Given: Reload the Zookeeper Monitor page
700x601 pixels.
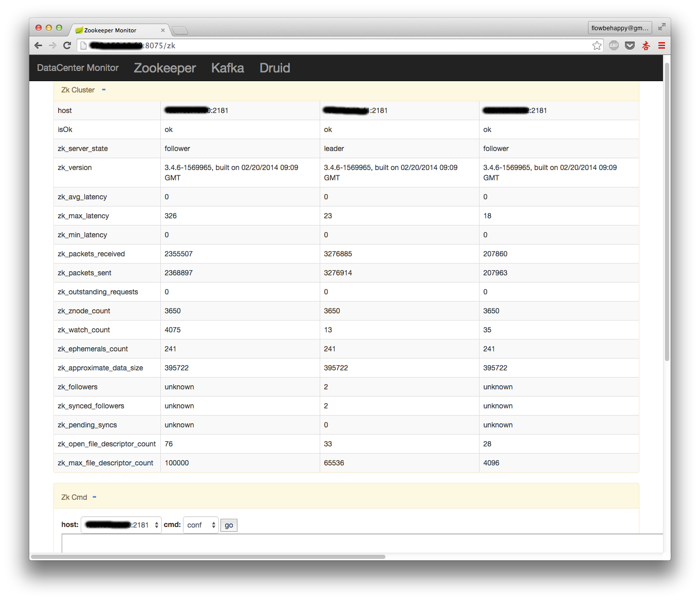Looking at the screenshot, I should click(67, 45).
